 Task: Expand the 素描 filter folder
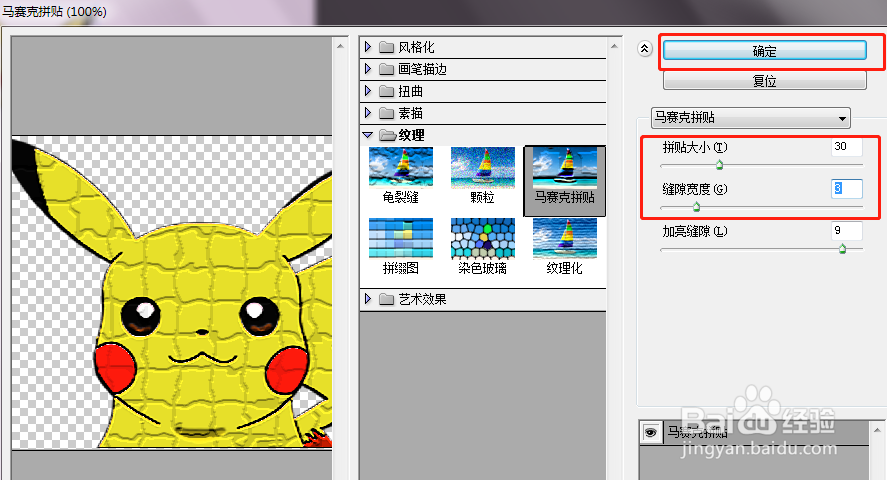(x=368, y=113)
